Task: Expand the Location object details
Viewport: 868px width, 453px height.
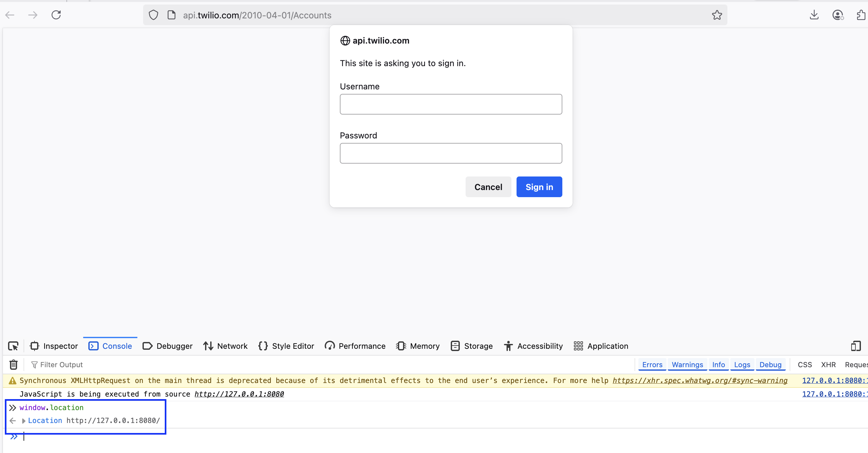Action: pos(24,420)
